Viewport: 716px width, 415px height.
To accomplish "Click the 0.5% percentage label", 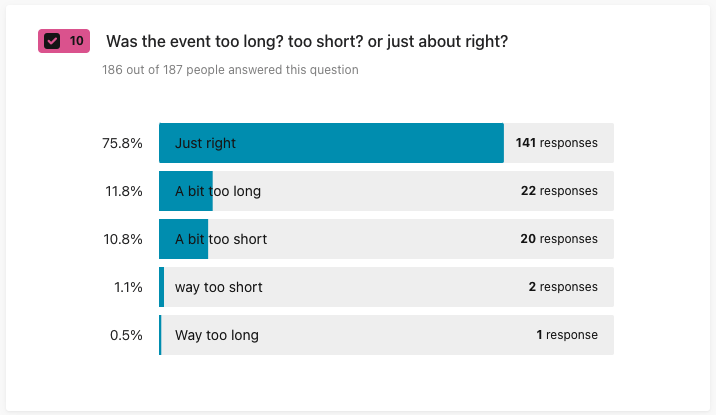I will pos(126,335).
